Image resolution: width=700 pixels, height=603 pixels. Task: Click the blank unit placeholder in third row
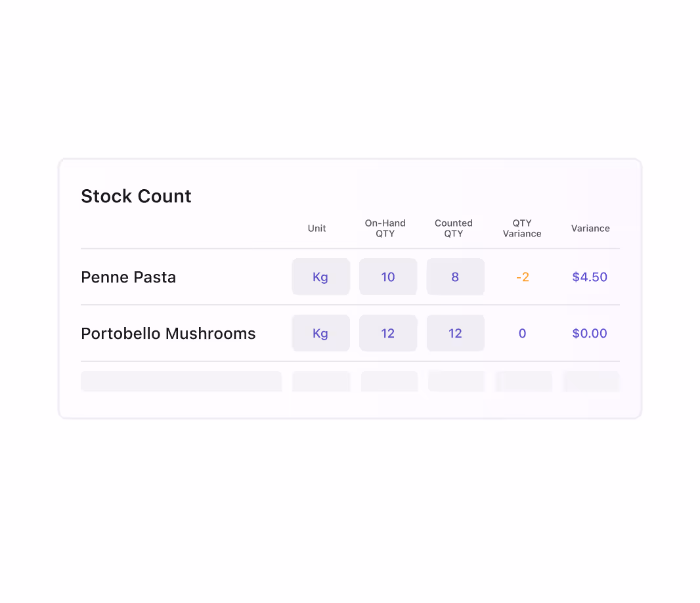pos(321,382)
